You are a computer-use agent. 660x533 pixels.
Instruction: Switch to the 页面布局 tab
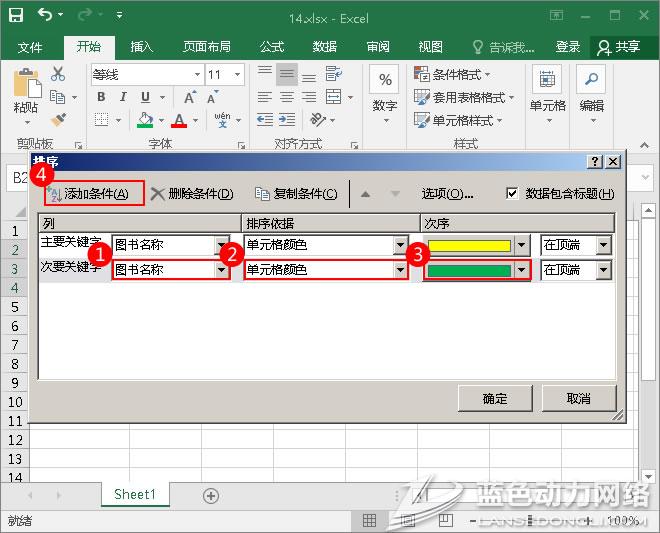[207, 47]
